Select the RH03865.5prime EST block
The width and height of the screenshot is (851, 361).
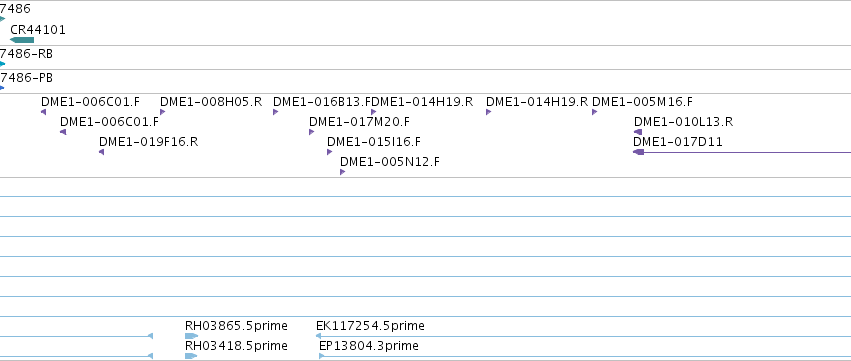(191, 336)
